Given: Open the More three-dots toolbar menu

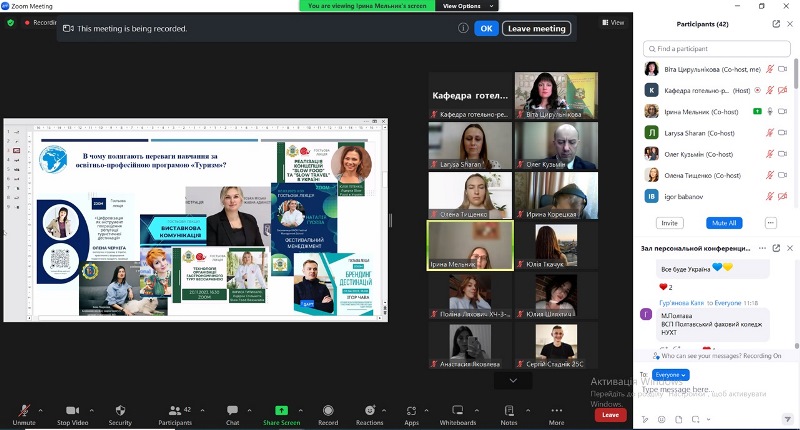Looking at the screenshot, I should pyautogui.click(x=557, y=415).
